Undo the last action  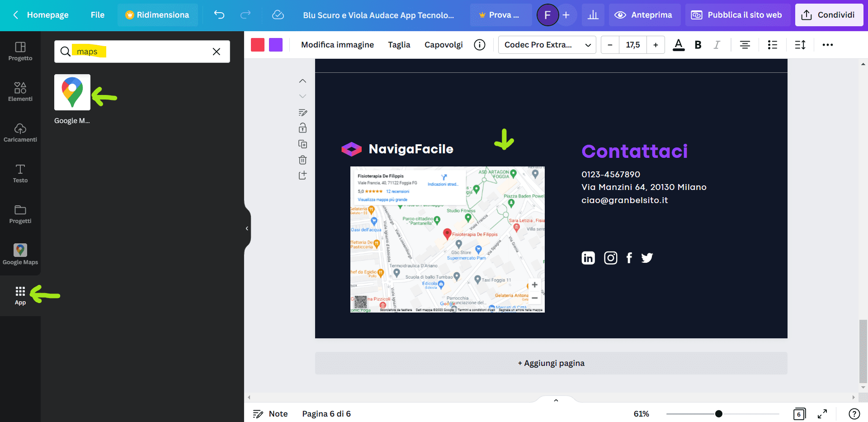coord(219,15)
